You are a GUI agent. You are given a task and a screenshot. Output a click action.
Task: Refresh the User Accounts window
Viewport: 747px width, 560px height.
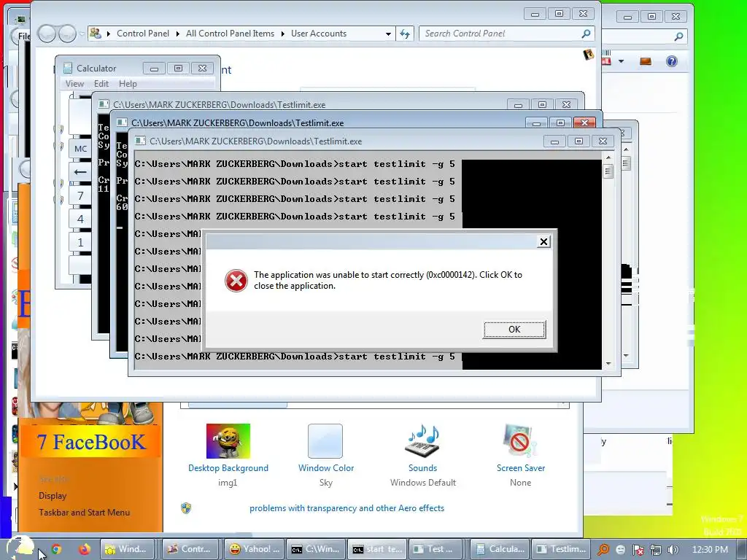click(404, 34)
